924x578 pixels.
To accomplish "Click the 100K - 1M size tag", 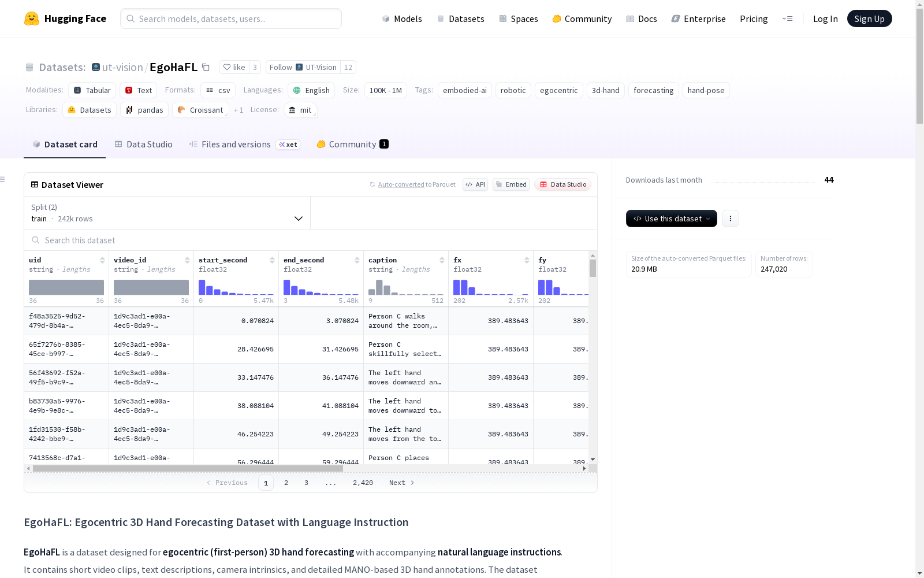I will click(386, 90).
